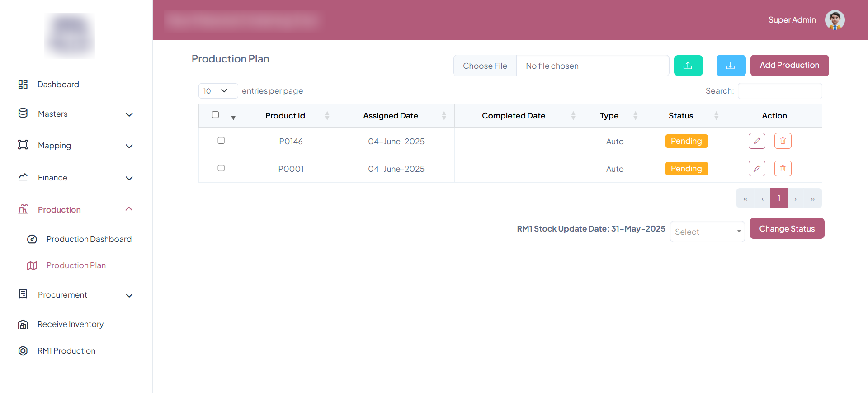Click the Dashboard sidebar icon
The width and height of the screenshot is (868, 393).
pyautogui.click(x=23, y=85)
